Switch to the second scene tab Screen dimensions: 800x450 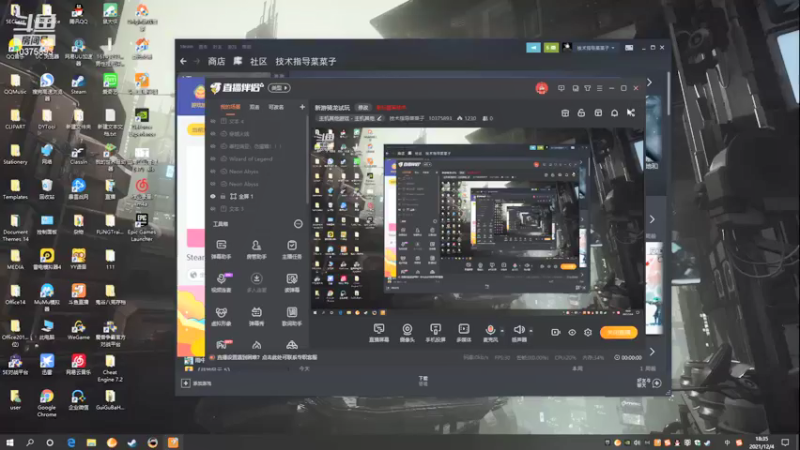pyautogui.click(x=254, y=107)
